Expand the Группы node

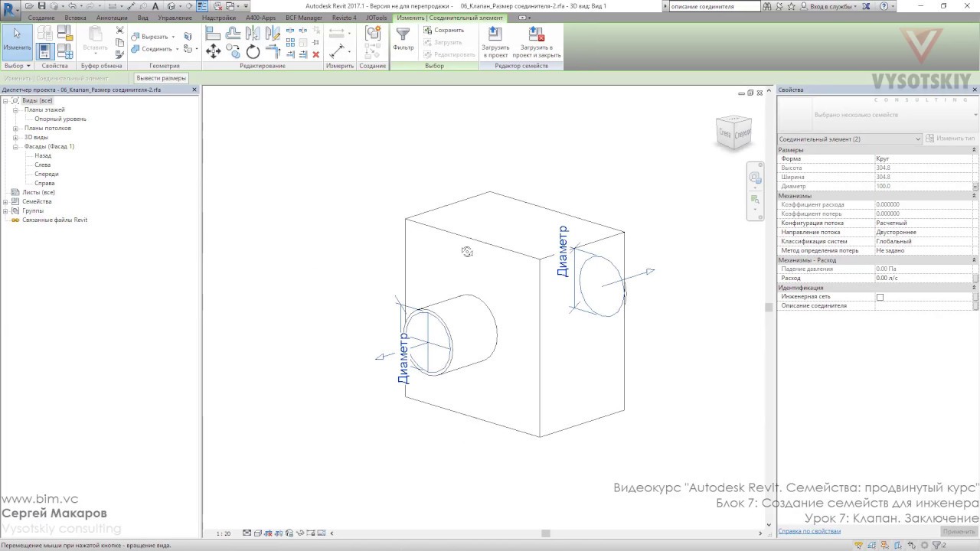pos(5,210)
